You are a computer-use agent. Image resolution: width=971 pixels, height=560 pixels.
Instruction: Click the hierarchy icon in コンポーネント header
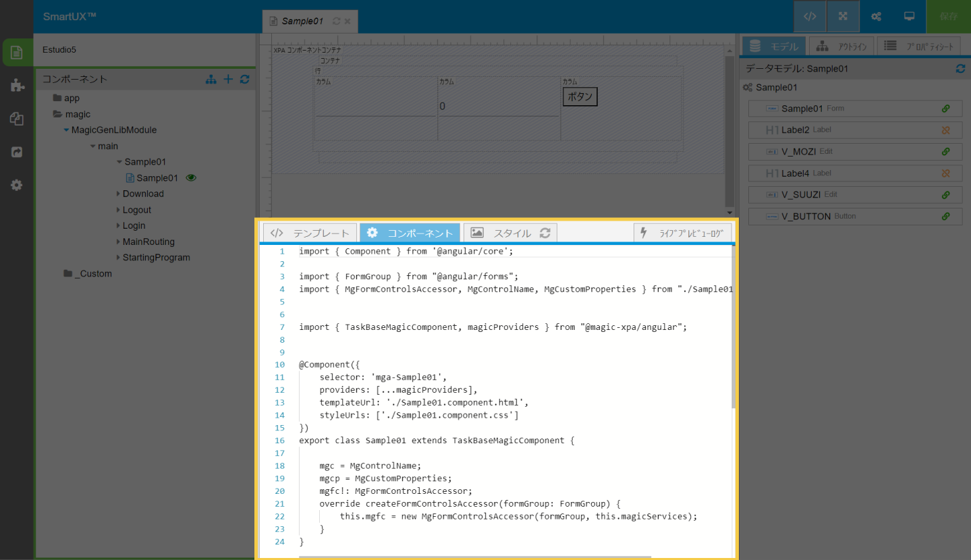click(x=211, y=80)
